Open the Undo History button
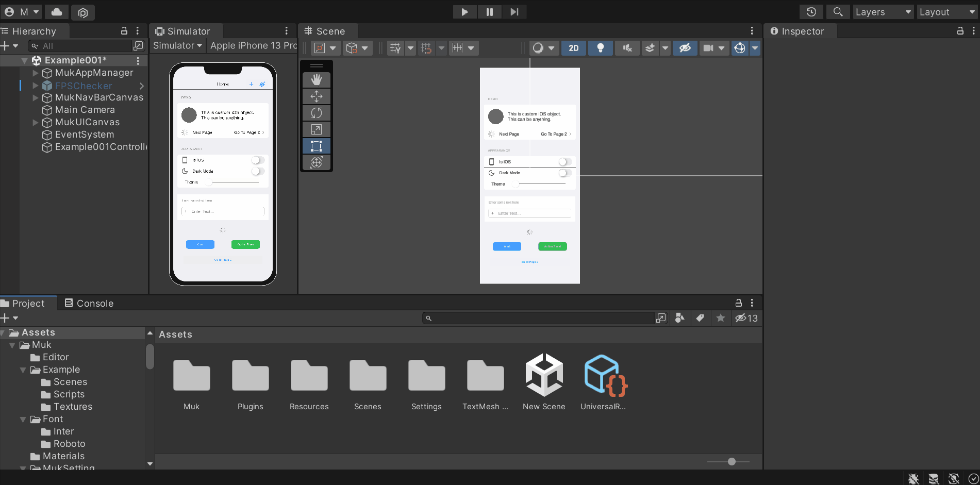Screen dimensions: 980x485 [811, 12]
